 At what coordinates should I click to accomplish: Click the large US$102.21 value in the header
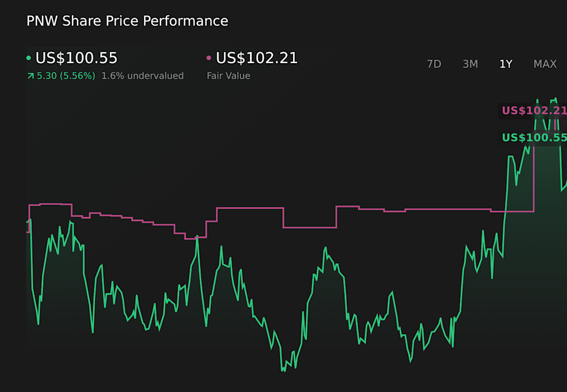pos(256,58)
